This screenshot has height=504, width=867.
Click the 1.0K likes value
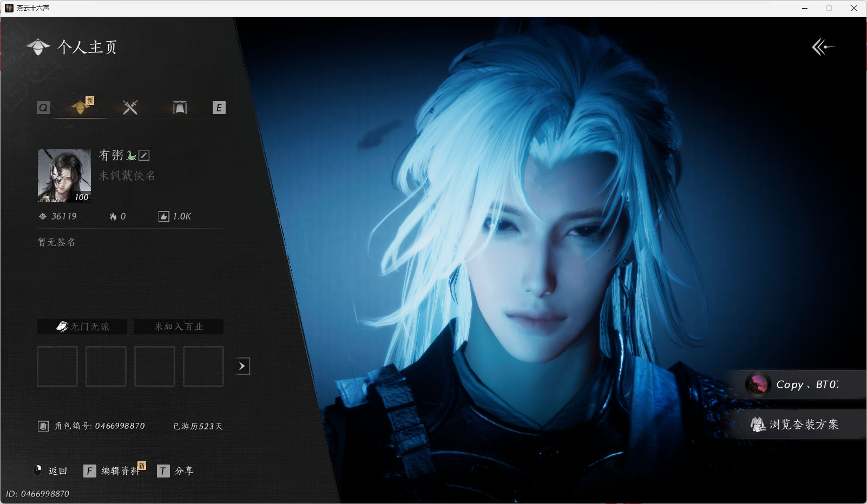click(182, 216)
